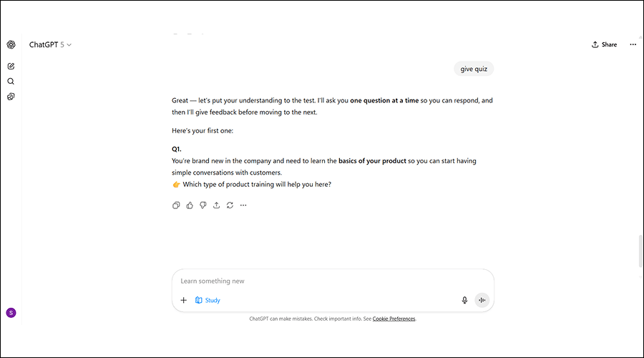Open the top-right three-dot options menu

633,44
